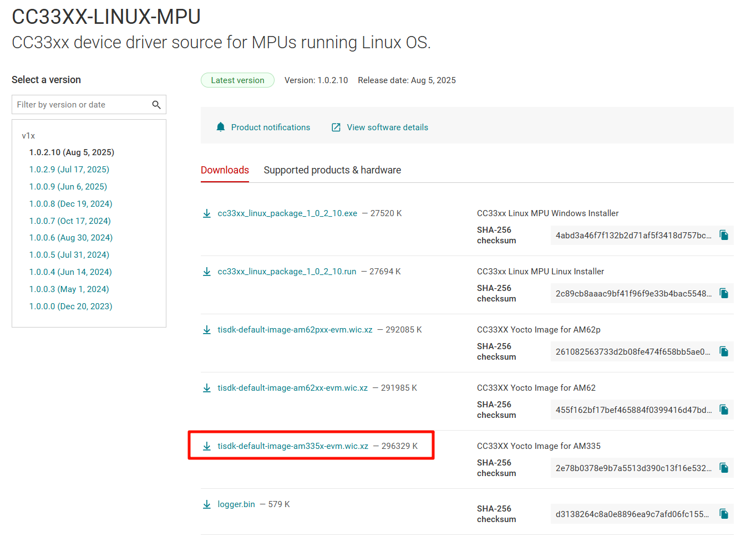756x552 pixels.
Task: Select version 1.0.0.7 (Oct 17, 2024)
Action: 70,221
